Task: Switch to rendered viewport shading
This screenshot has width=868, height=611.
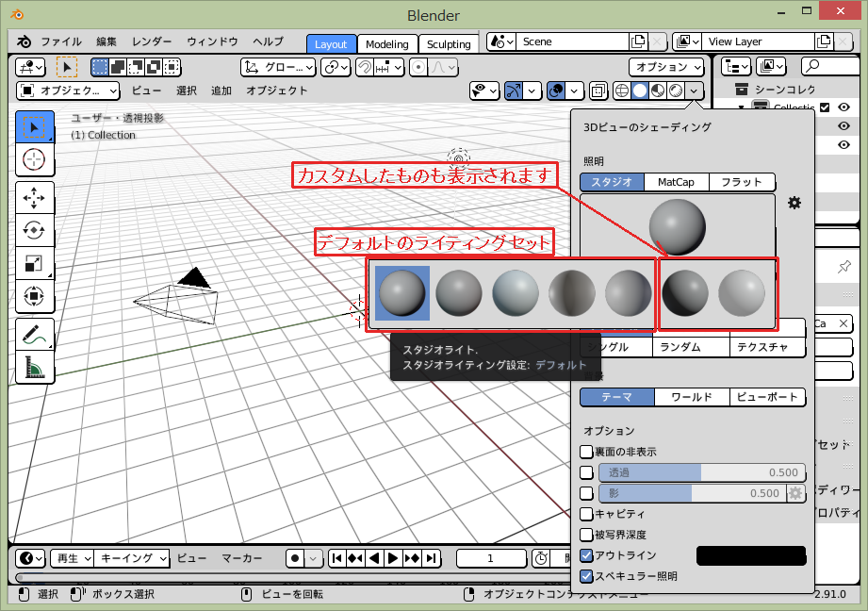Action: click(676, 91)
